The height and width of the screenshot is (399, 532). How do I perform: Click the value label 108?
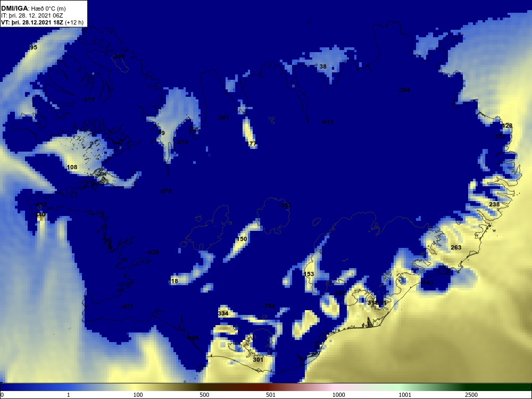click(72, 167)
